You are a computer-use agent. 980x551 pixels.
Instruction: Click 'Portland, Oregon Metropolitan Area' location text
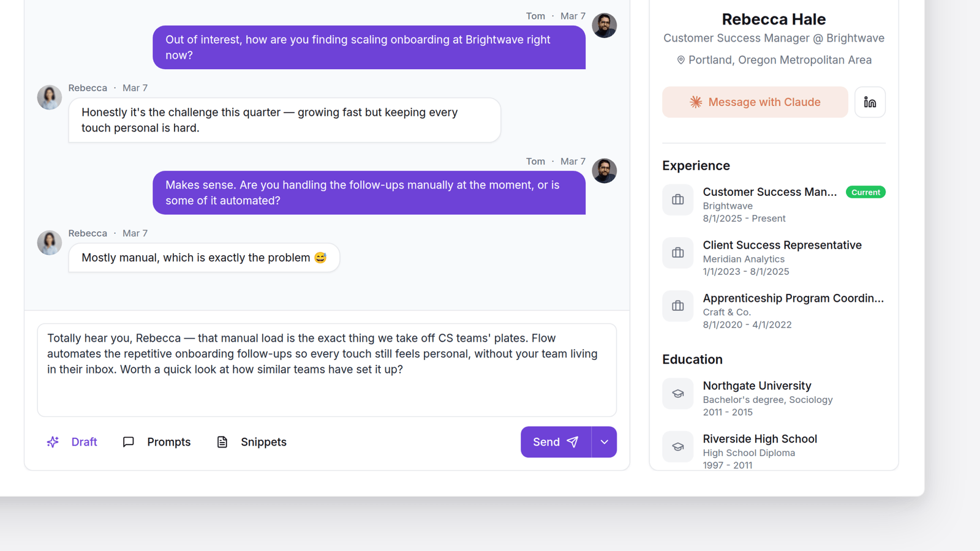click(780, 60)
